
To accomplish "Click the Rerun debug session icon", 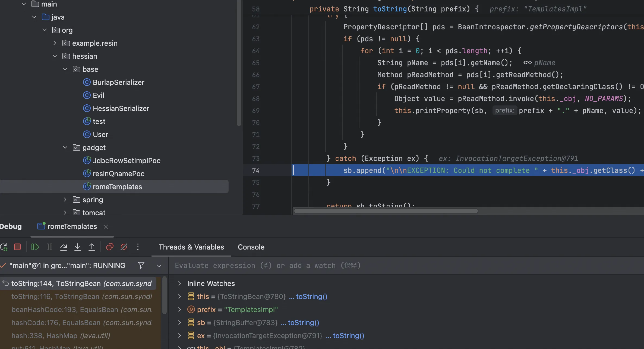I will point(4,247).
